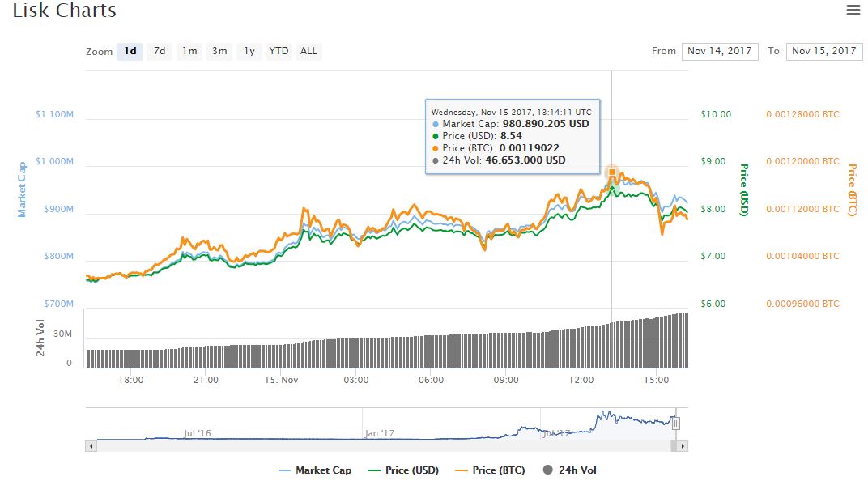The image size is (868, 481).
Task: Open the chart context menu icon
Action: pos(852,10)
